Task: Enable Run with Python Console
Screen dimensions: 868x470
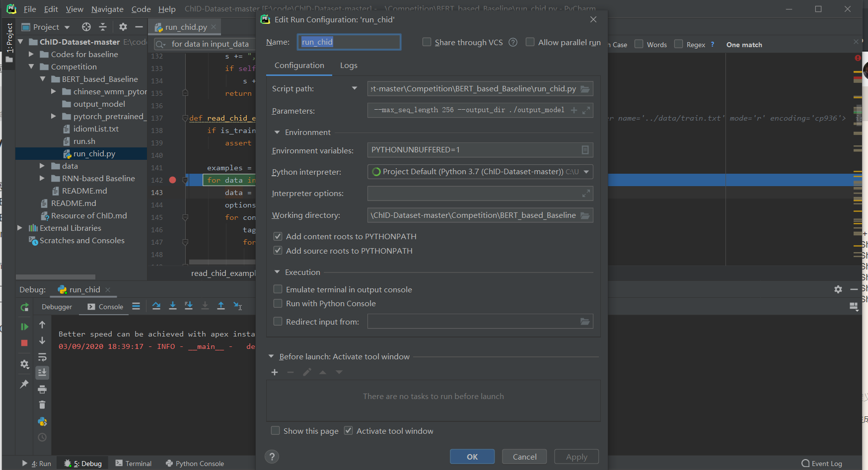Action: 278,303
